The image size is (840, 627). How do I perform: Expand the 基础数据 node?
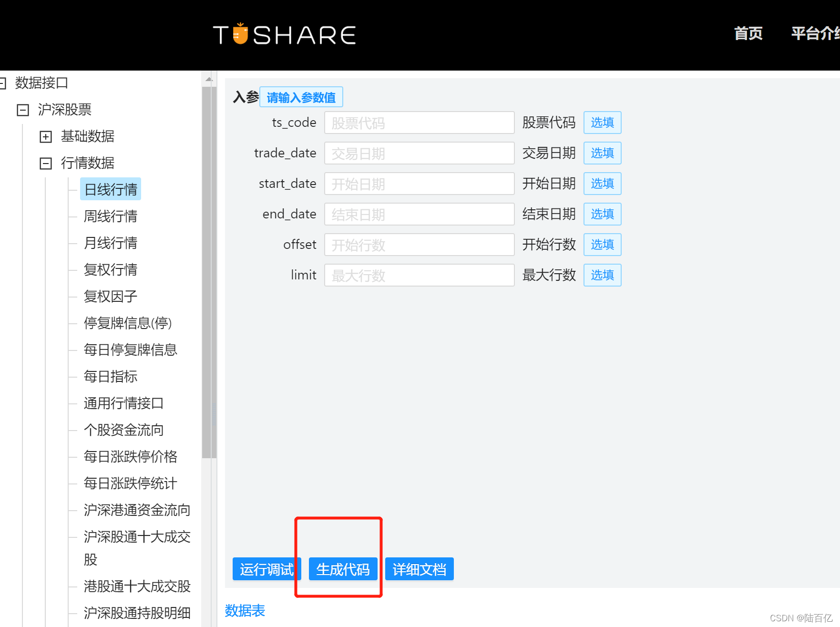45,136
